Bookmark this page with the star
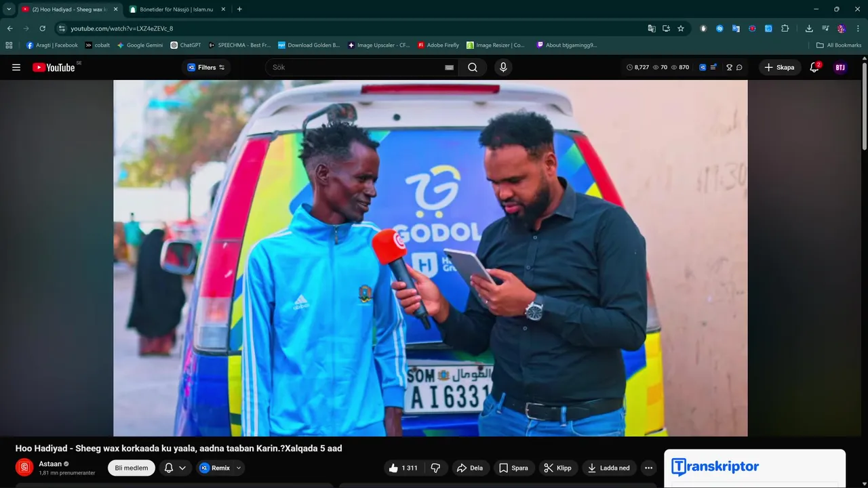The height and width of the screenshot is (488, 868). [681, 28]
